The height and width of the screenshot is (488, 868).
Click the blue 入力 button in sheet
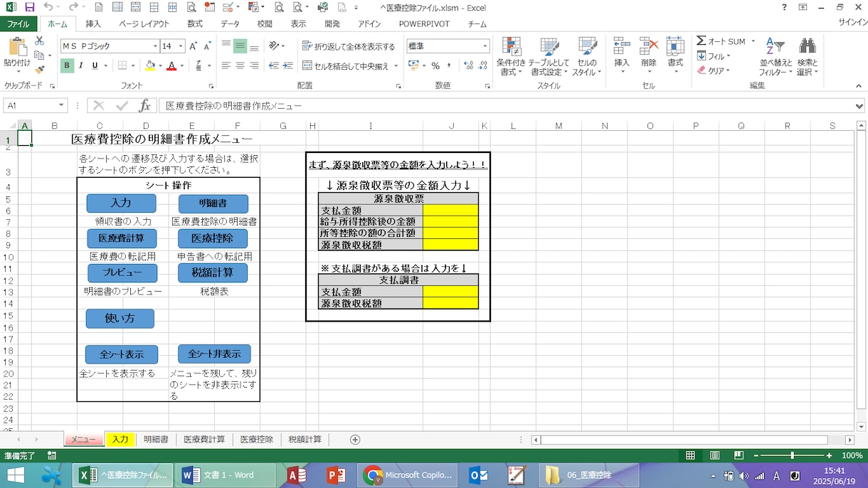click(121, 203)
